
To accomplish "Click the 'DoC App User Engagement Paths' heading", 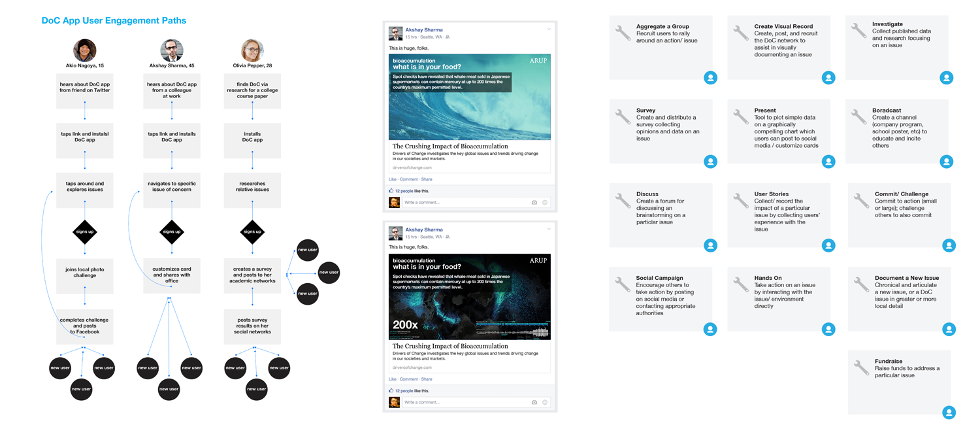I will pos(114,20).
